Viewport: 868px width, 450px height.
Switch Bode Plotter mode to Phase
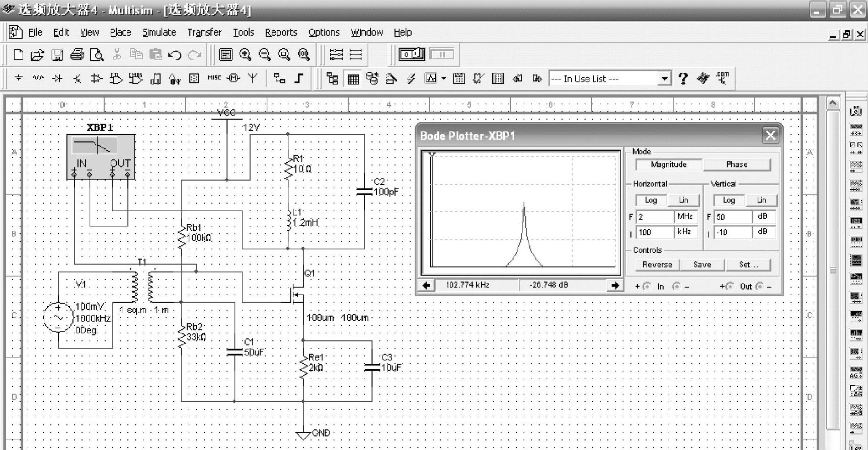(x=737, y=164)
